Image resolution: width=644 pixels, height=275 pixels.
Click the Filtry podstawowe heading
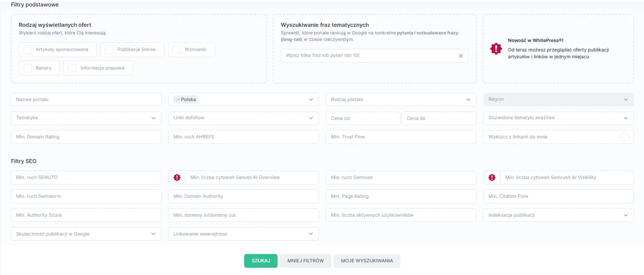tap(35, 5)
